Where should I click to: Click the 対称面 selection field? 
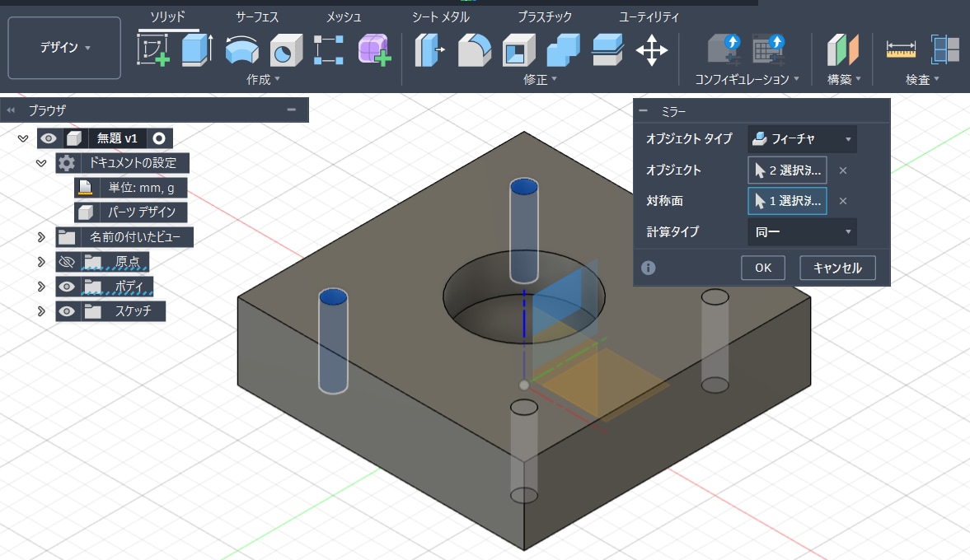point(787,201)
